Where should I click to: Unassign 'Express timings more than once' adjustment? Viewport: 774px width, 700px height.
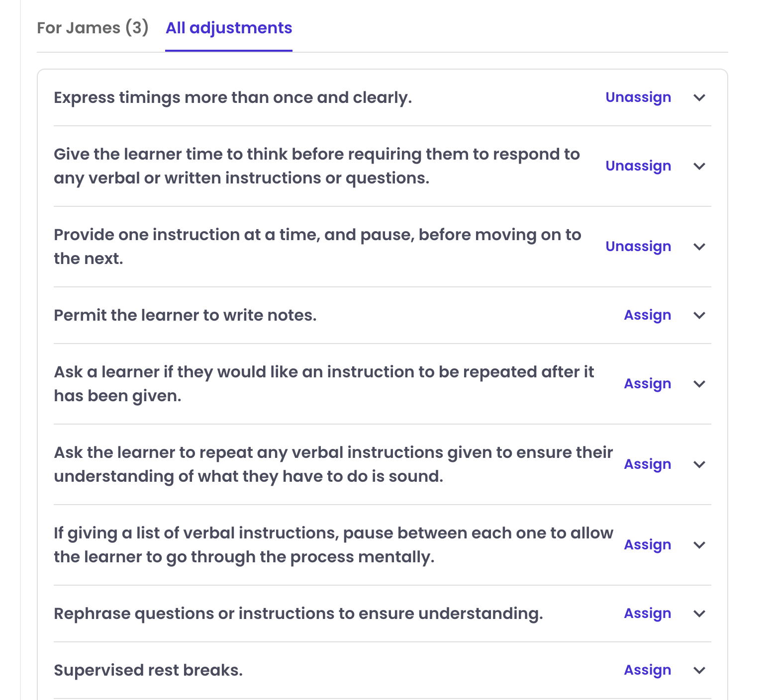point(638,97)
